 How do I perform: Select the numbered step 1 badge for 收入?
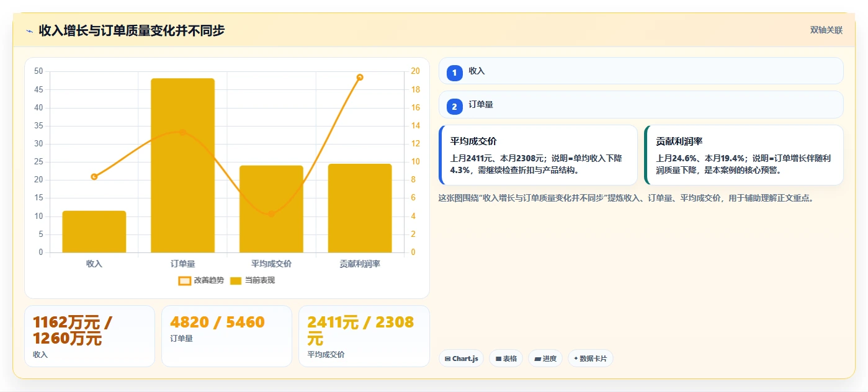[454, 73]
